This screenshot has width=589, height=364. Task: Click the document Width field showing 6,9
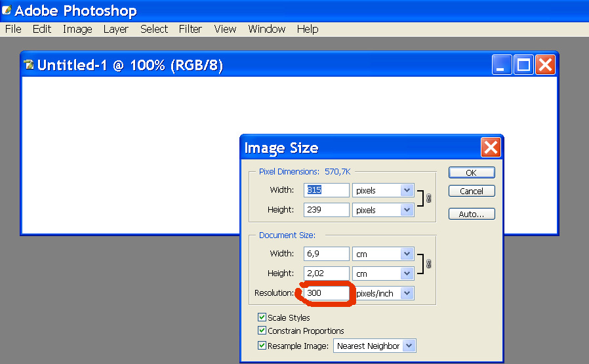pos(327,254)
